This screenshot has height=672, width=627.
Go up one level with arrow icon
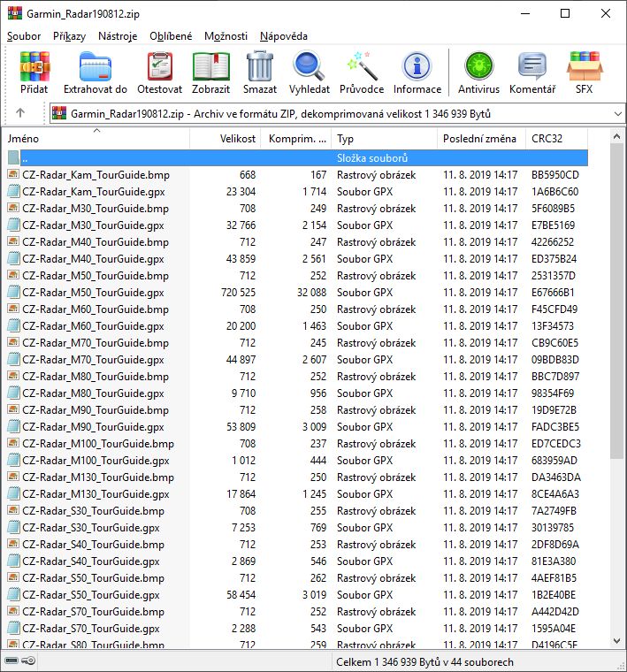[x=19, y=113]
